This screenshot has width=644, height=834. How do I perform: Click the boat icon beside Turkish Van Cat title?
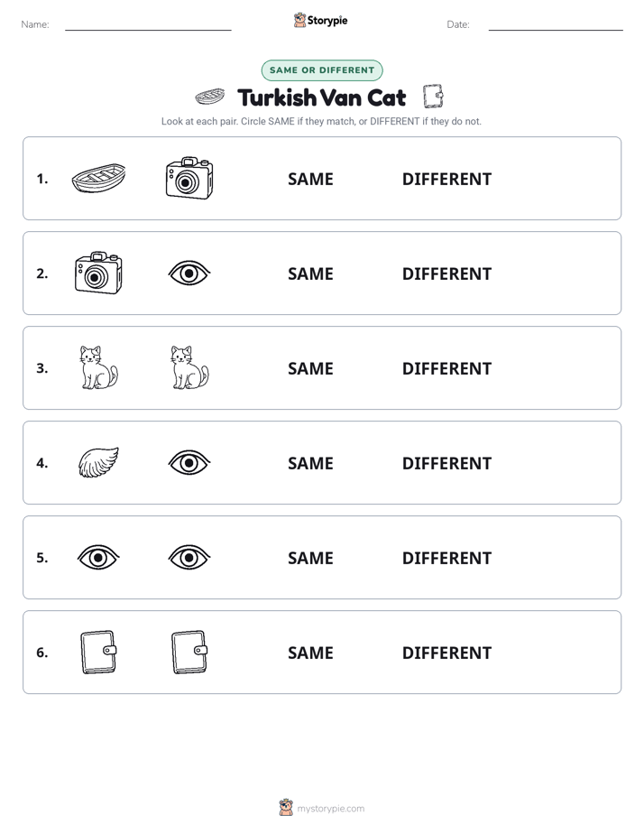(x=210, y=97)
